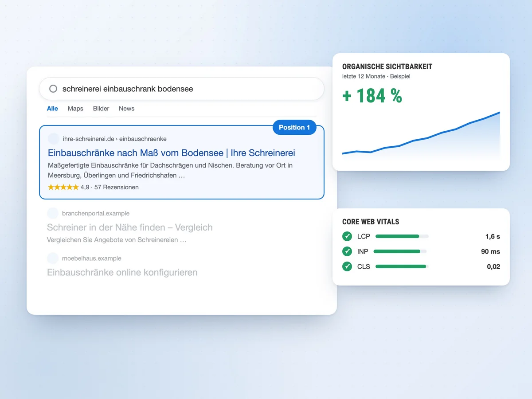Click the search circle icon in search bar
532x399 pixels.
(x=53, y=89)
